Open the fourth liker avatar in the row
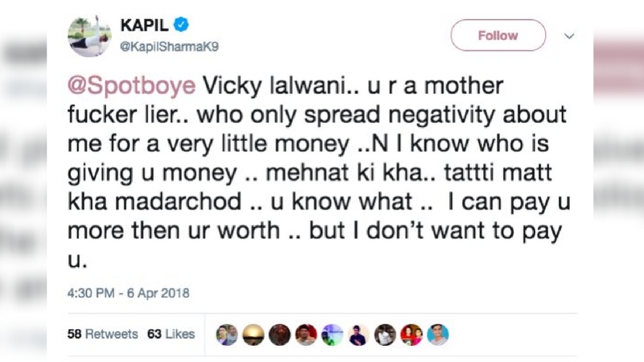The image size is (644, 362). click(x=306, y=335)
